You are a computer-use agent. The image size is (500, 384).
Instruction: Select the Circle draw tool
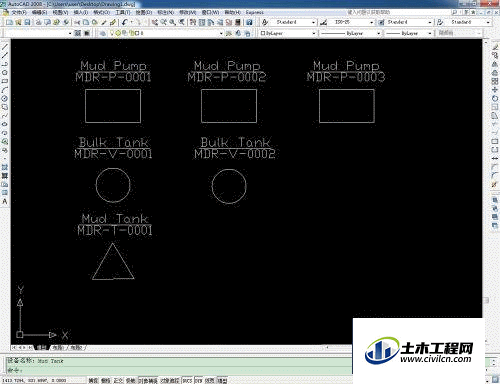coord(5,98)
